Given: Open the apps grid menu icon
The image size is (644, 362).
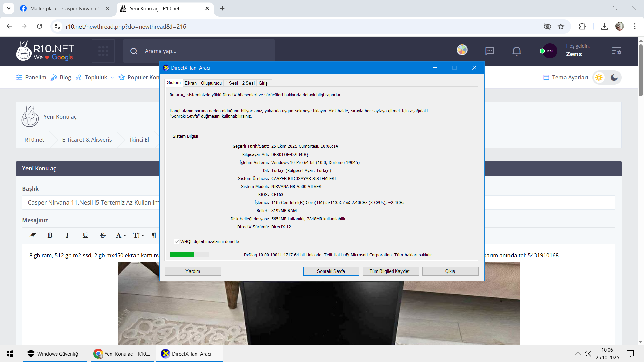Looking at the screenshot, I should coord(103,51).
